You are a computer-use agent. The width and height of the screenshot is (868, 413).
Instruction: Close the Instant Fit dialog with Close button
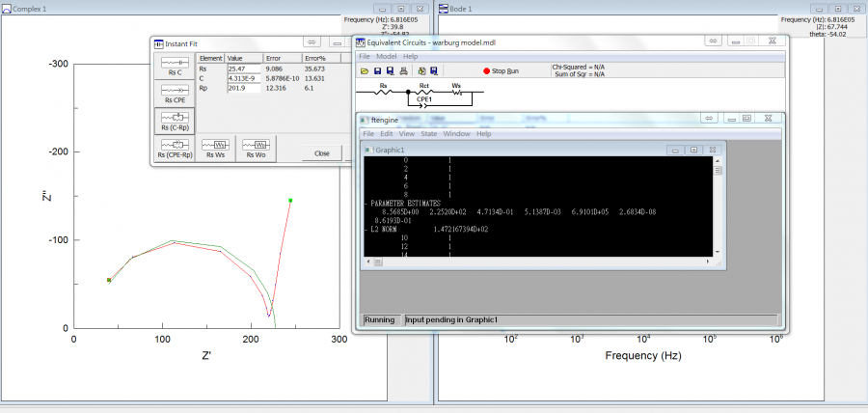click(321, 153)
